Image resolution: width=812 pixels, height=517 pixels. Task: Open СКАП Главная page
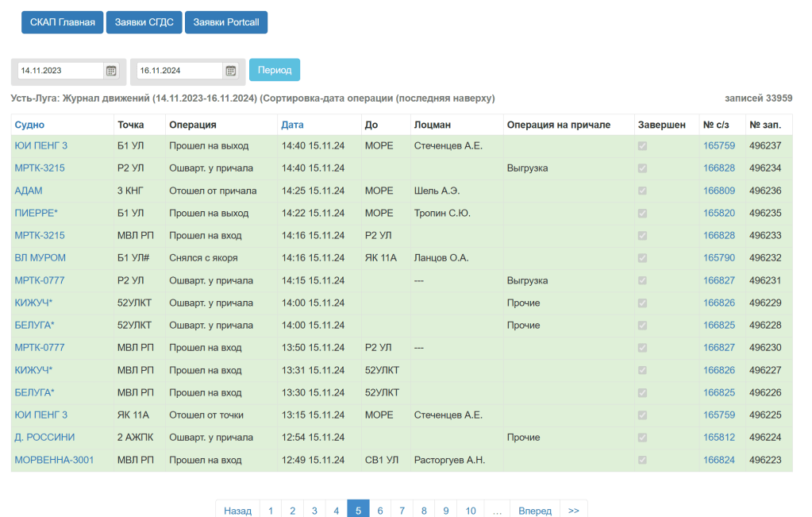[63, 22]
